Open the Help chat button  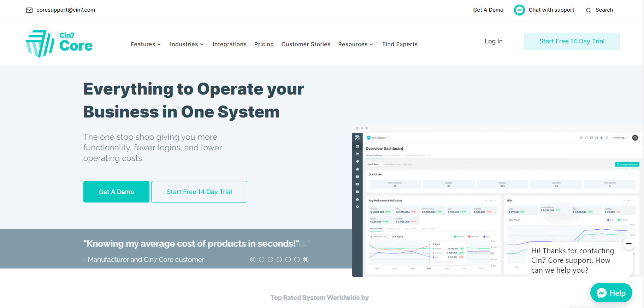(x=611, y=293)
